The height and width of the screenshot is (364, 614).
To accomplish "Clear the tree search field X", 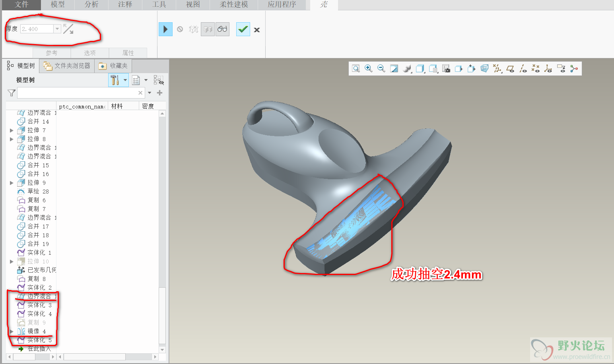I will 140,93.
